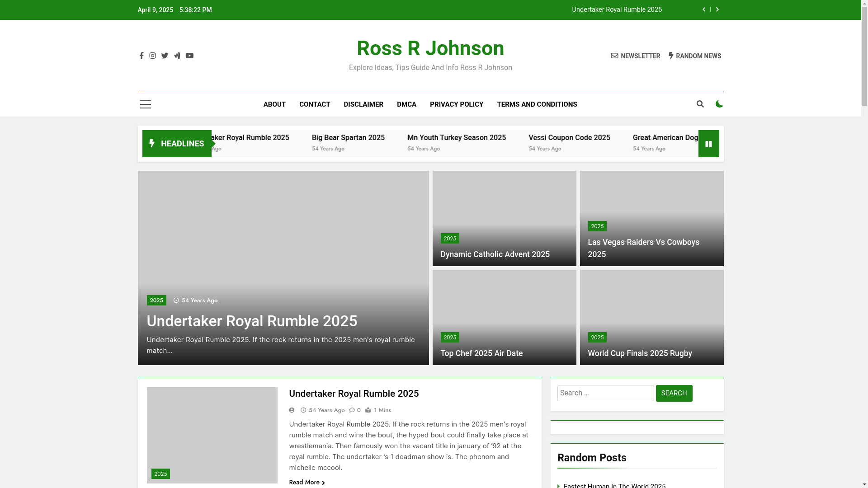
Task: Show next top-bar ticker item
Action: coord(717,9)
